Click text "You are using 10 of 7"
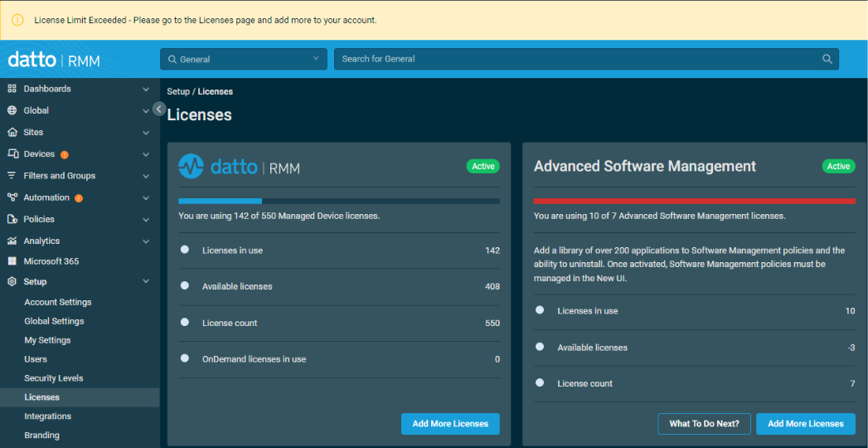868x448 pixels. (575, 216)
